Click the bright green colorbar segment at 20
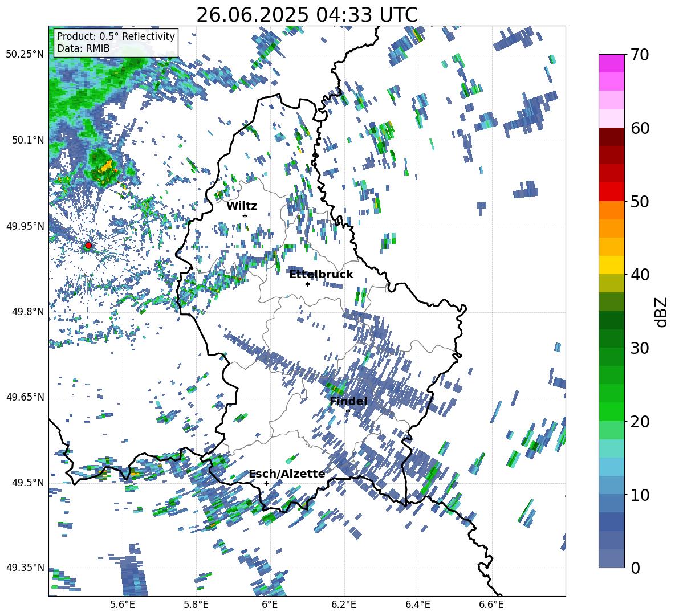The image size is (675, 616). coord(611,411)
